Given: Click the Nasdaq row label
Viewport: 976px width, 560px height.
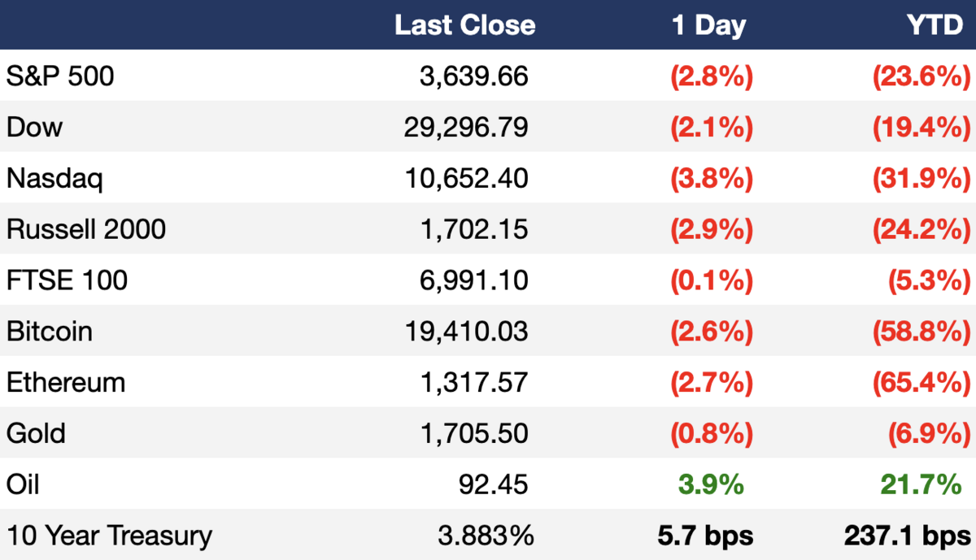Looking at the screenshot, I should pos(54,178).
